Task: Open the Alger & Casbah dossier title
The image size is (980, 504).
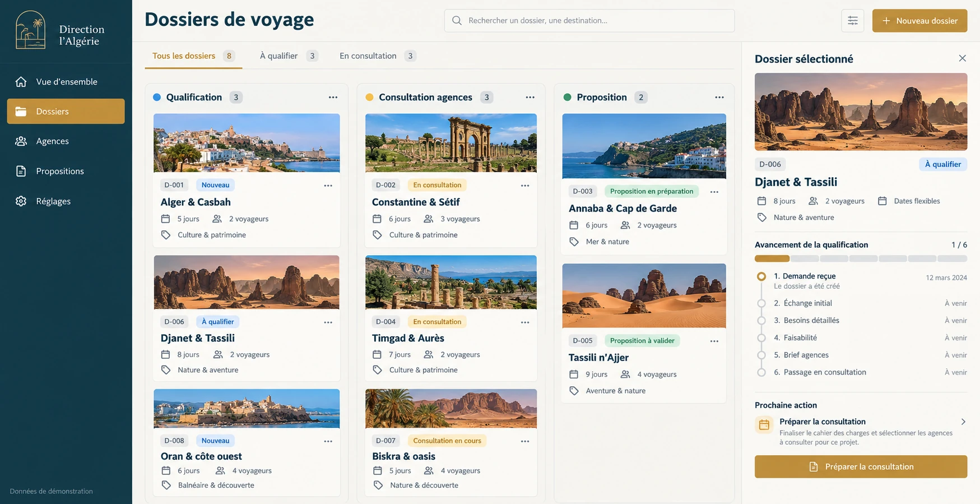Action: [196, 202]
